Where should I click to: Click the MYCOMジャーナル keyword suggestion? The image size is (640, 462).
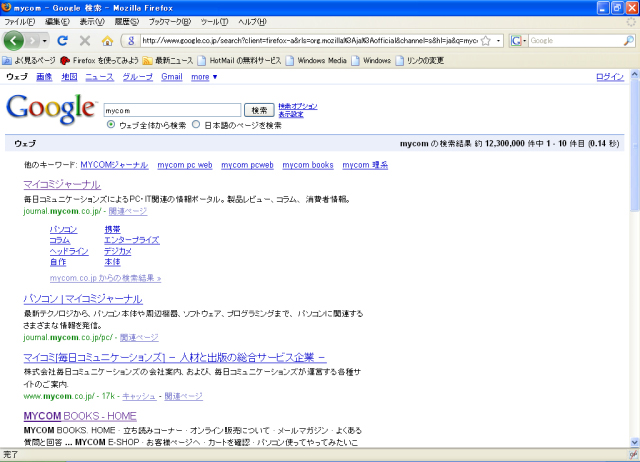pyautogui.click(x=114, y=165)
